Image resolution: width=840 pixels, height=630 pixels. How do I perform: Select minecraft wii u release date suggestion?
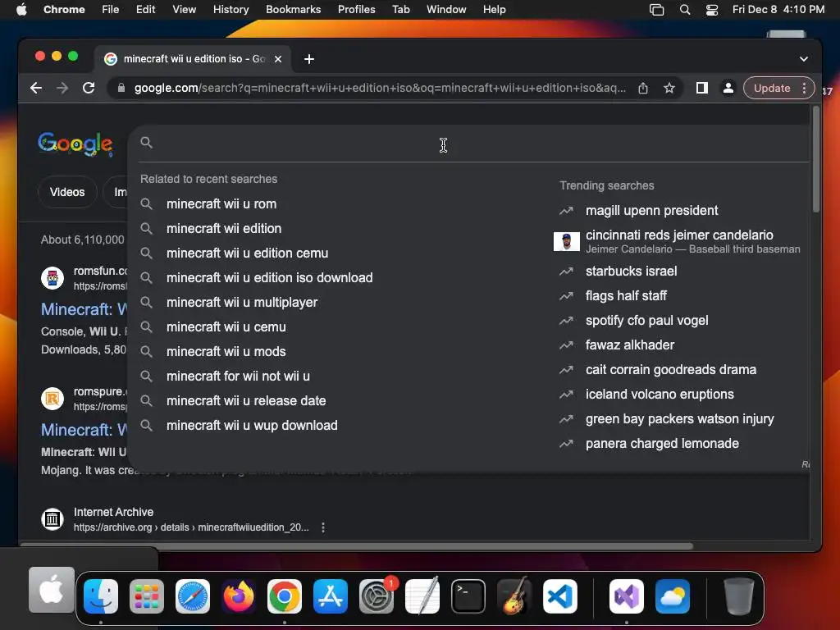click(246, 400)
